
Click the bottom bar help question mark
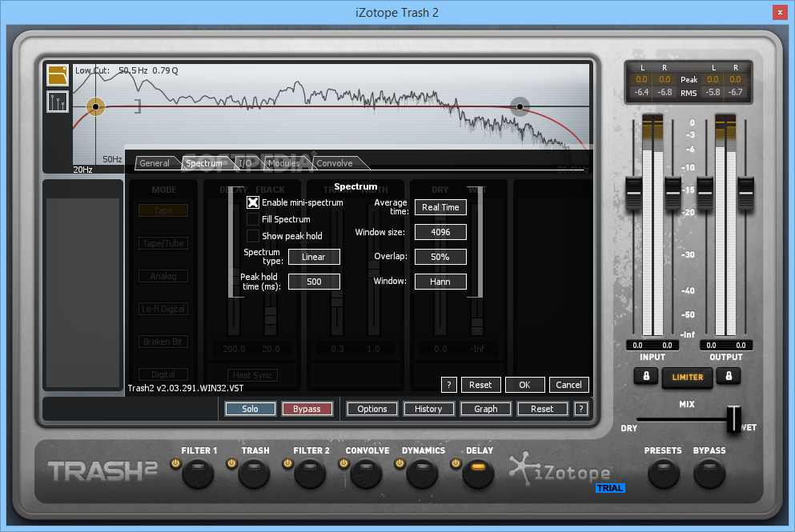[x=581, y=409]
